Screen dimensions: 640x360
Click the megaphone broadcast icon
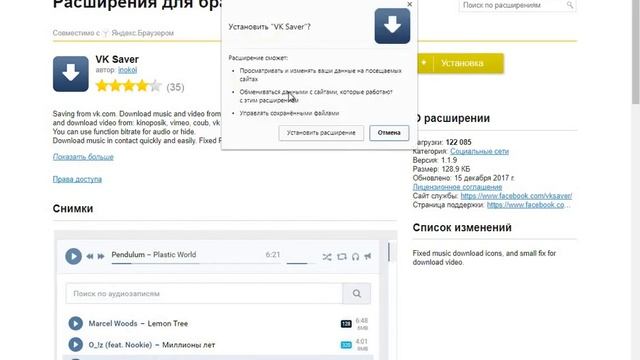click(x=368, y=256)
